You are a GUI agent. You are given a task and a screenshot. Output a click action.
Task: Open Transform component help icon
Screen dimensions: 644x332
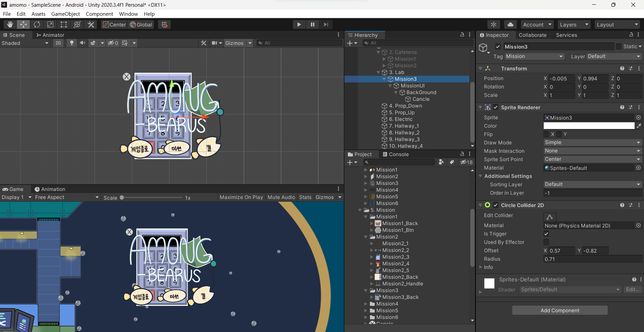622,68
